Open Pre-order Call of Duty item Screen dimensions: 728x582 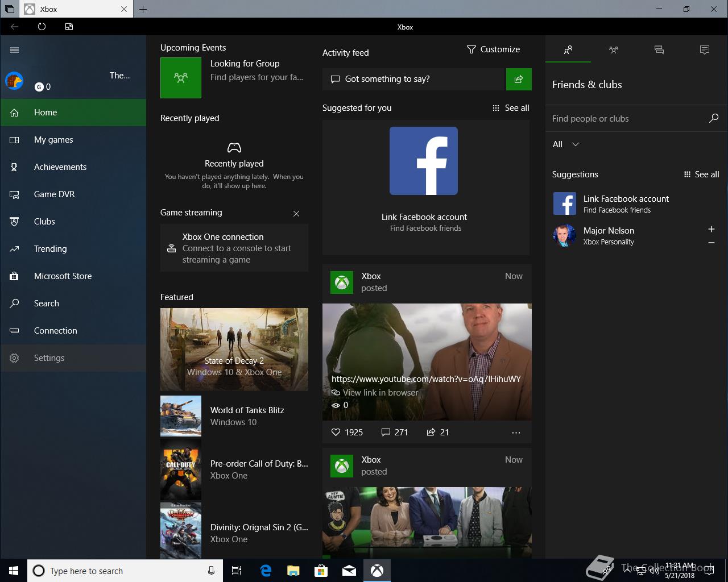234,469
